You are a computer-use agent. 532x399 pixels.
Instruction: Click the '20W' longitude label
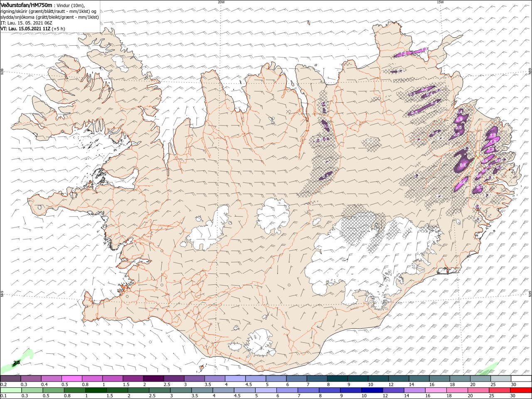click(221, 2)
